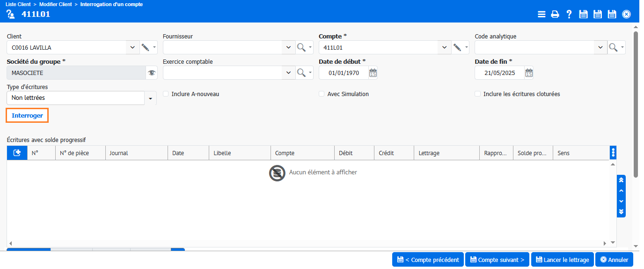Open the hamburger menu in the header
The image size is (644, 269).
pyautogui.click(x=542, y=15)
